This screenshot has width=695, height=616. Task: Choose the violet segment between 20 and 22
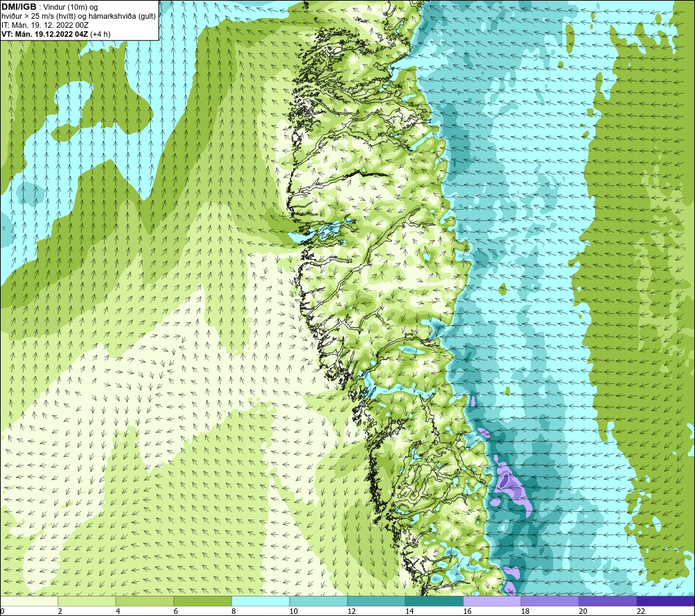pos(607,601)
